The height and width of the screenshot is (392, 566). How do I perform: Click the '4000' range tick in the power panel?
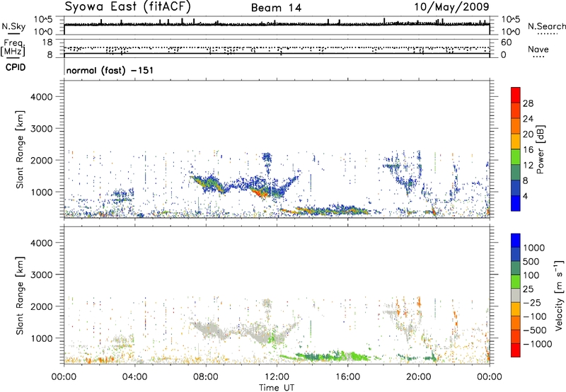click(x=42, y=97)
